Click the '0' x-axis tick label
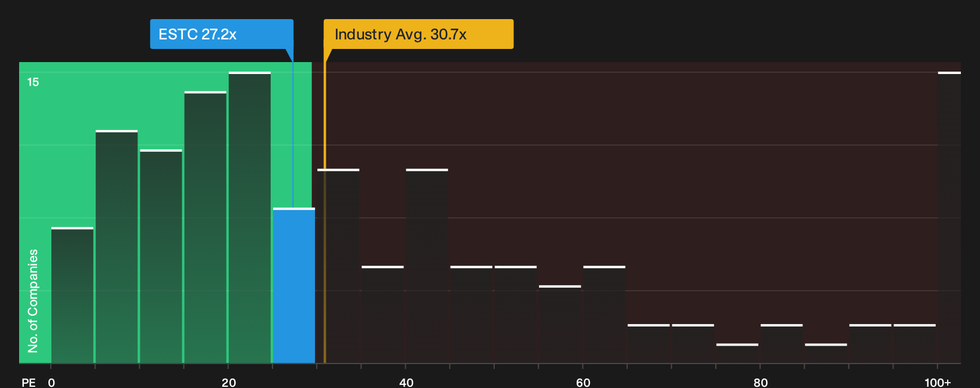 [51, 382]
